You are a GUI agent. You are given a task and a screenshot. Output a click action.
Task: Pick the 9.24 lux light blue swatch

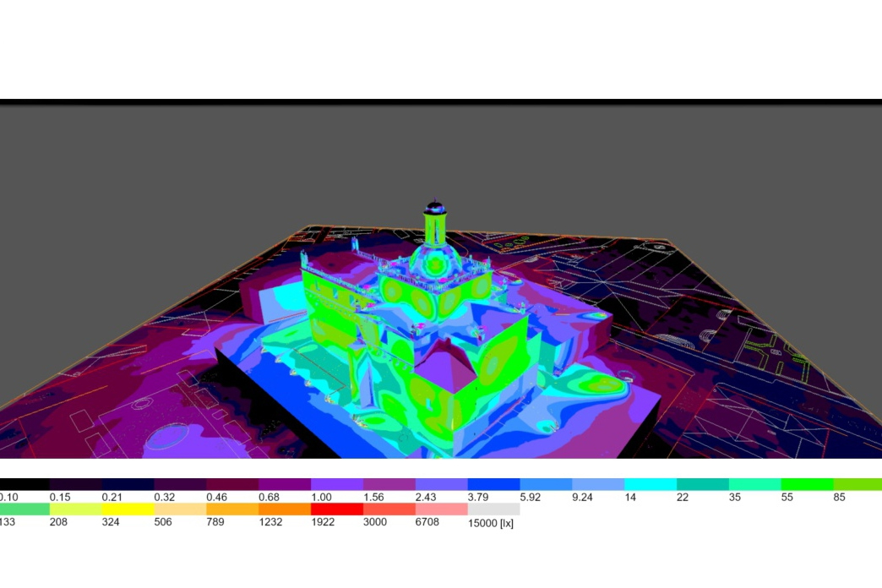(x=597, y=485)
